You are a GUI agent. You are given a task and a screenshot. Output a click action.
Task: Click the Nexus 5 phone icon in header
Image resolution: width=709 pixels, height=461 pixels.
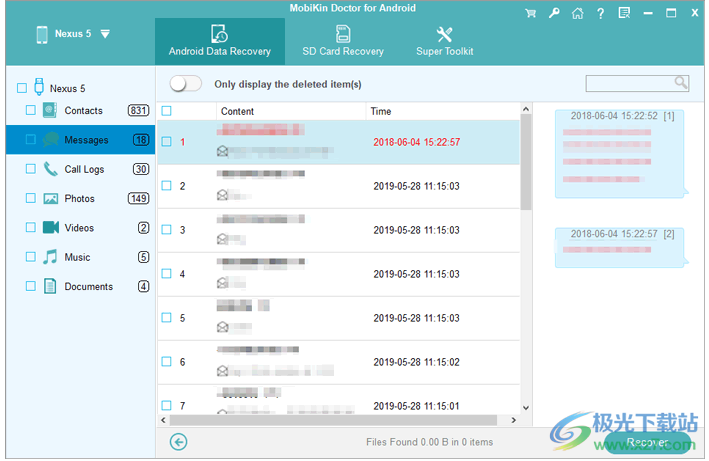(42, 34)
